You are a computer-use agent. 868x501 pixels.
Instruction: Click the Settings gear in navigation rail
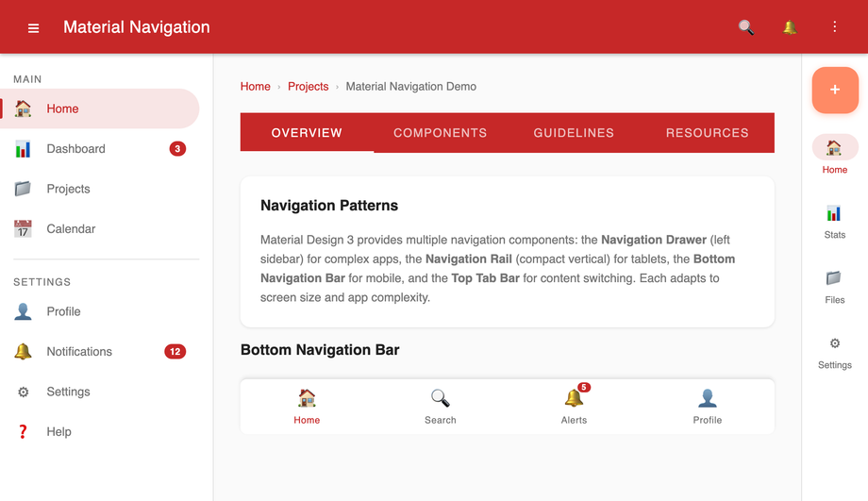point(835,343)
